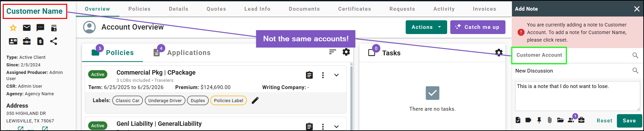The height and width of the screenshot is (131, 644).
Task: Open the Actions dropdown
Action: [426, 27]
